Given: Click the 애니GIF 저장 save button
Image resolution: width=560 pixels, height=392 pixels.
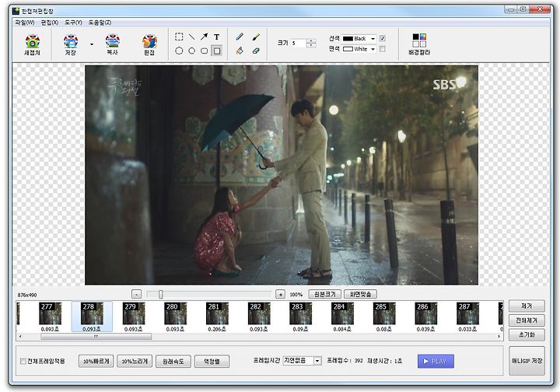Looking at the screenshot, I should 527,361.
